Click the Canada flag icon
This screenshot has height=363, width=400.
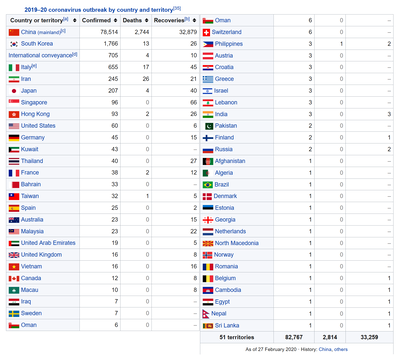coord(14,278)
